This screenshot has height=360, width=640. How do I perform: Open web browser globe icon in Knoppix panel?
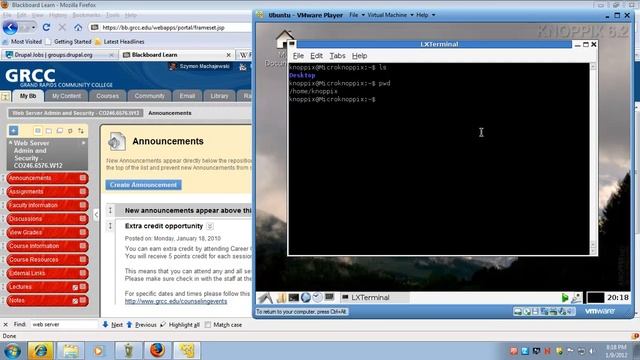tap(305, 298)
